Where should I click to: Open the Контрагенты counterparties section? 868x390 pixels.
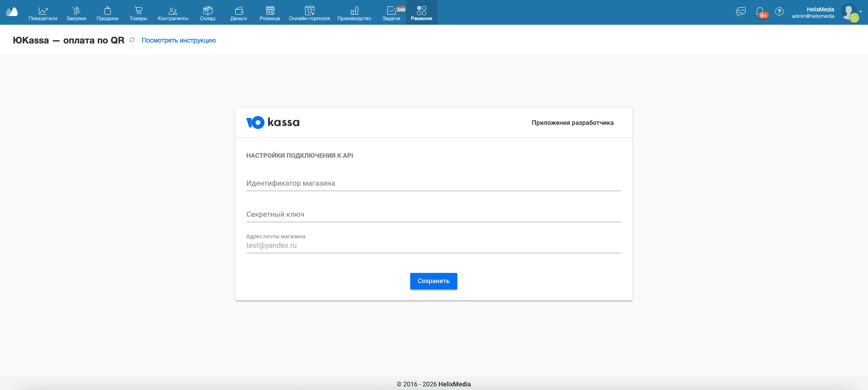point(173,13)
